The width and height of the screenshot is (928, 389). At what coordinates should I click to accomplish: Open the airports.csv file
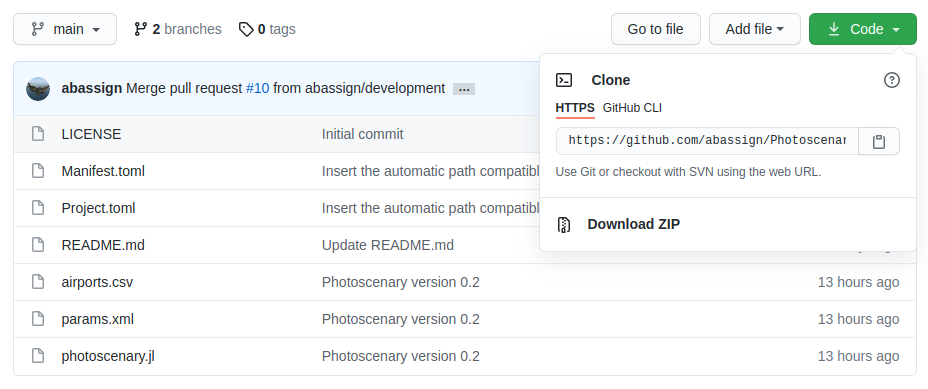pos(97,282)
